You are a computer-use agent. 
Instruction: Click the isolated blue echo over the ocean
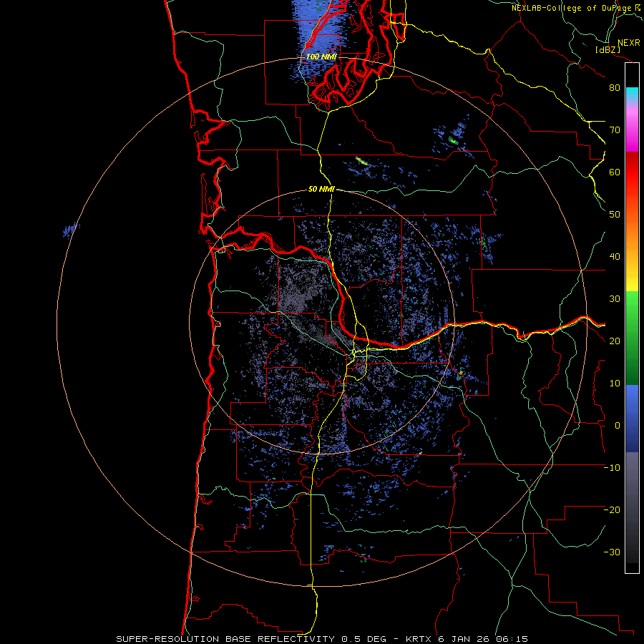pos(71,229)
